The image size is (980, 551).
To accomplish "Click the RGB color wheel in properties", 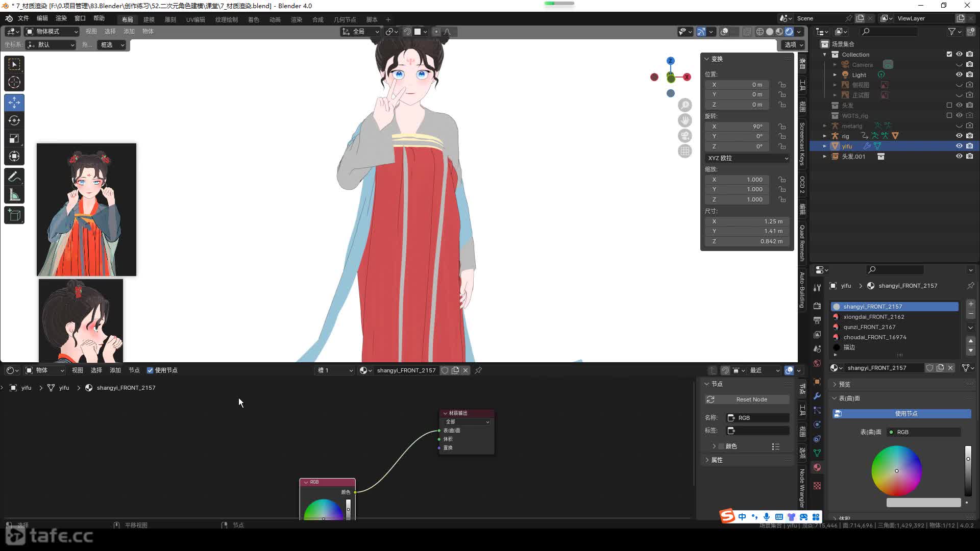I will 896,470.
